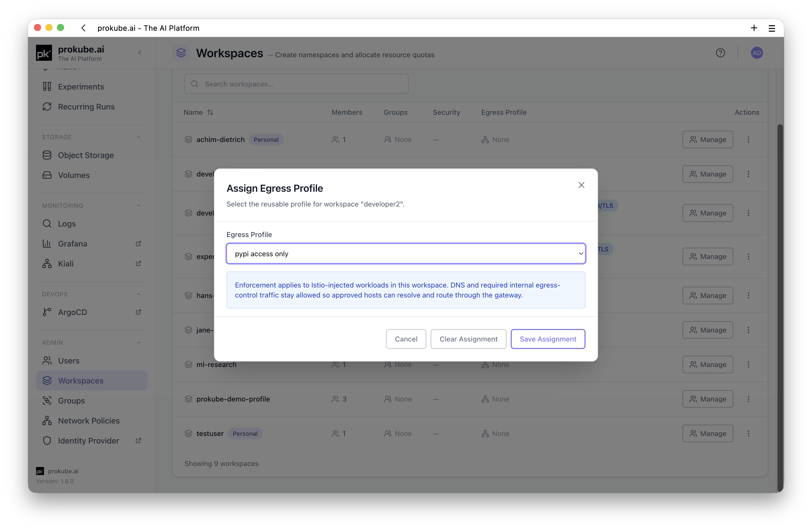The image size is (812, 530).
Task: Open the Egress Profile dropdown
Action: (406, 253)
